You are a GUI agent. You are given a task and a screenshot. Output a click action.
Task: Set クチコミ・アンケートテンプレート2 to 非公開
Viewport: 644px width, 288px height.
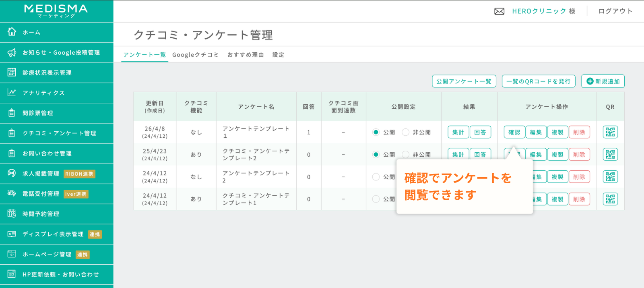[x=406, y=154]
